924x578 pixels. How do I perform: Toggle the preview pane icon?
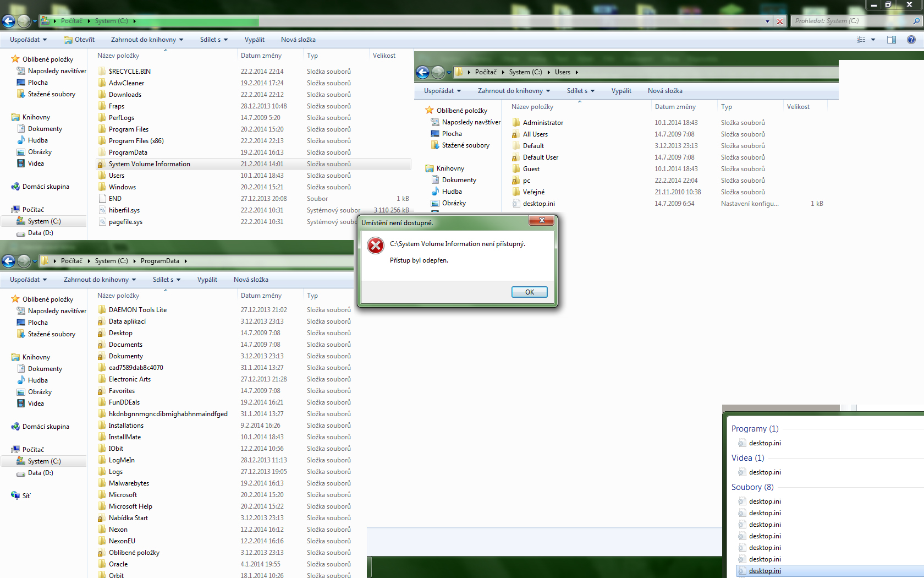coord(892,40)
